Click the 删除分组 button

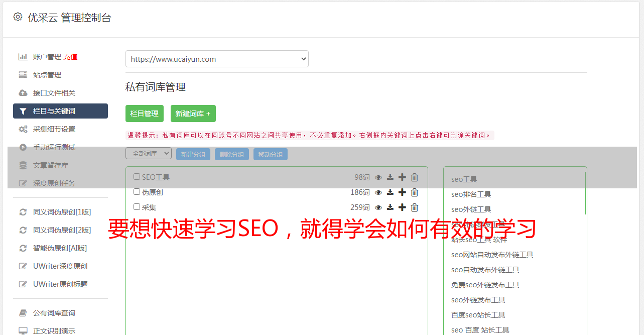tap(232, 154)
